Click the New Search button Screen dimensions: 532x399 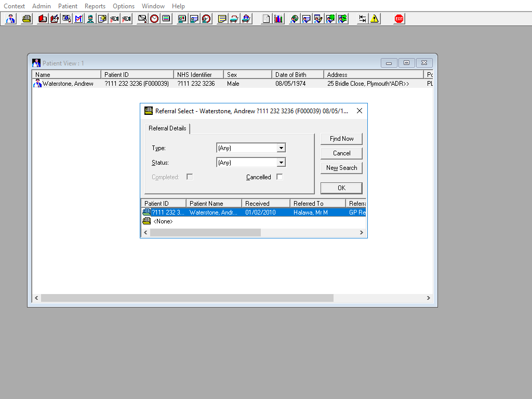click(341, 168)
